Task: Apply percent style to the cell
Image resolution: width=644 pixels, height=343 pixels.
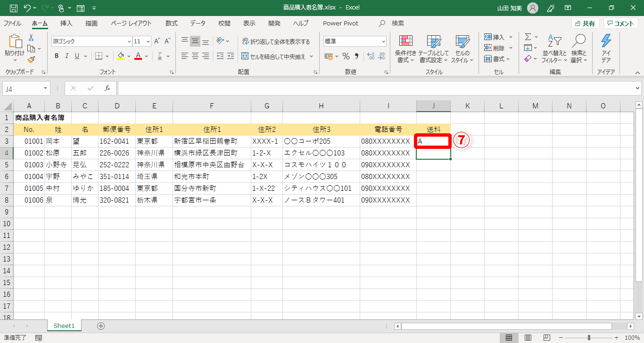Action: (346, 56)
